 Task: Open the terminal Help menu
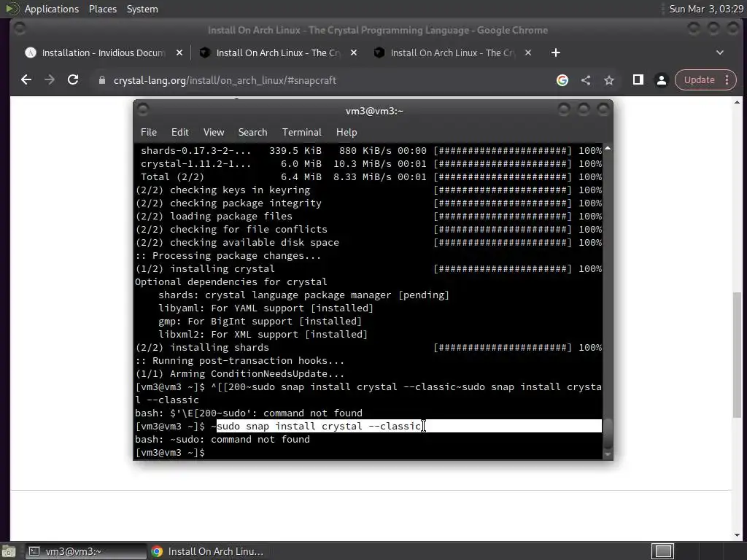(347, 133)
